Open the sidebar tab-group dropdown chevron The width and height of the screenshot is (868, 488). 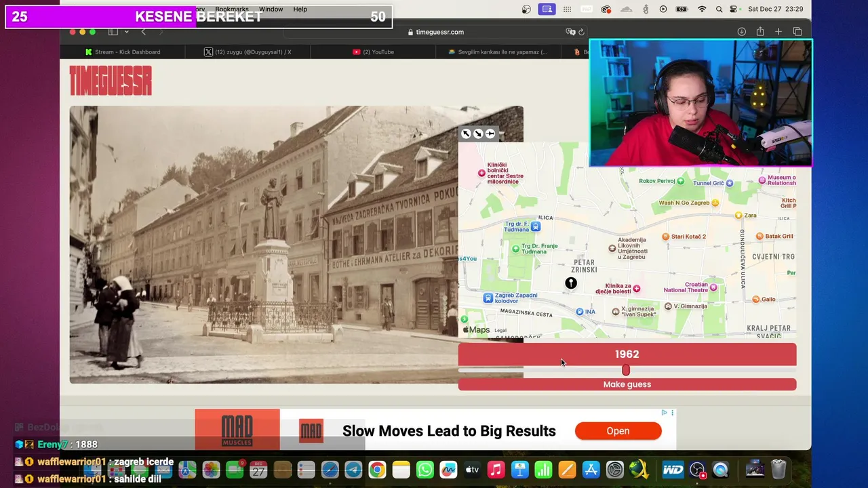click(x=126, y=32)
